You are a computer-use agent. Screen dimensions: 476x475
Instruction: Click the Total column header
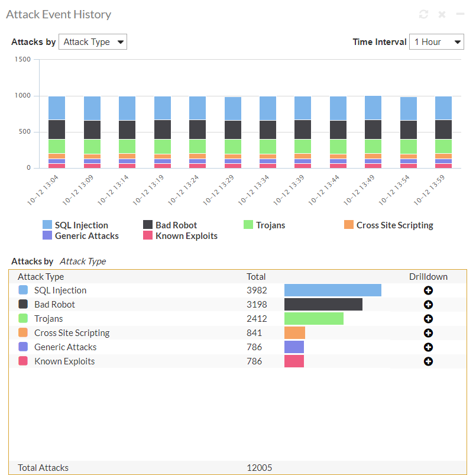coord(256,276)
